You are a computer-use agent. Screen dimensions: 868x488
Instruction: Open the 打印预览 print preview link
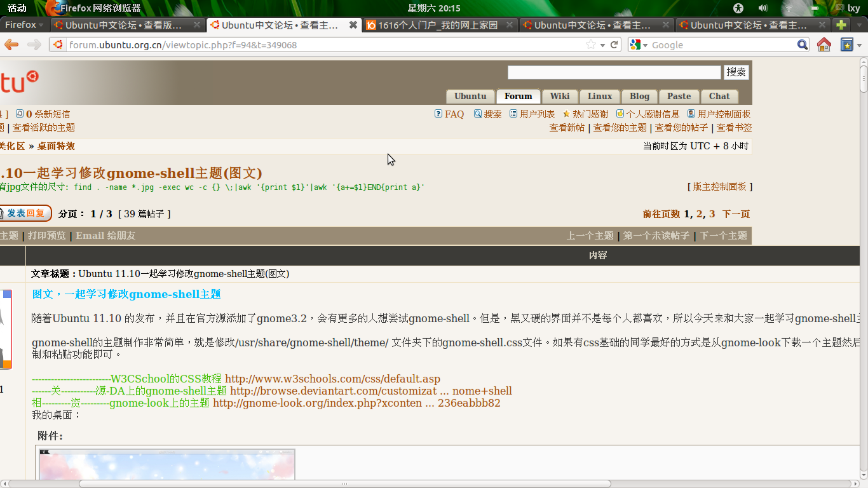(x=46, y=236)
